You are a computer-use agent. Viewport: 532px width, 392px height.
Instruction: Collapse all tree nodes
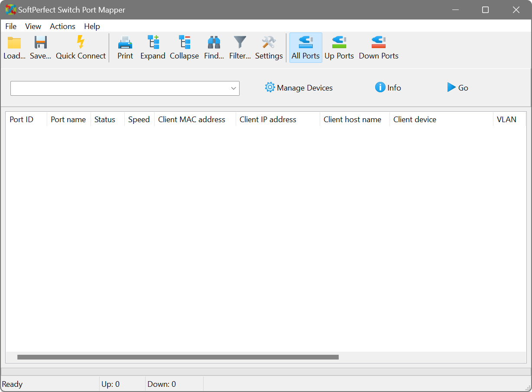pos(184,48)
